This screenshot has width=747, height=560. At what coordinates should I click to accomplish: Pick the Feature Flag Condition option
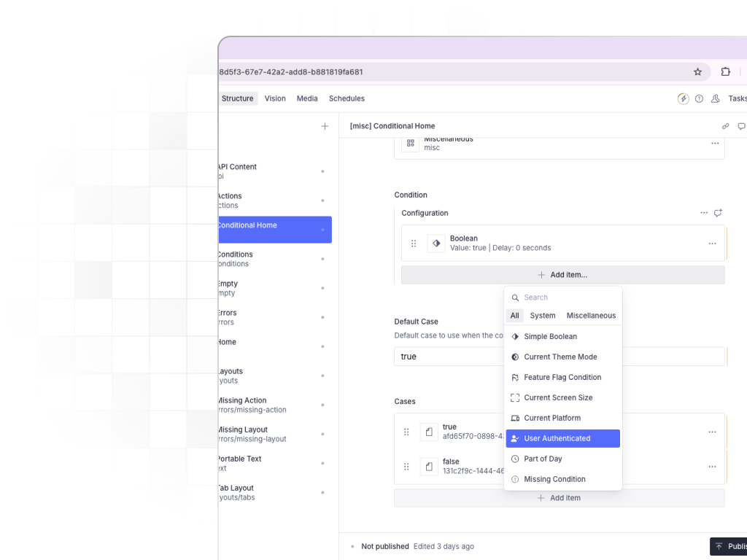coord(562,377)
